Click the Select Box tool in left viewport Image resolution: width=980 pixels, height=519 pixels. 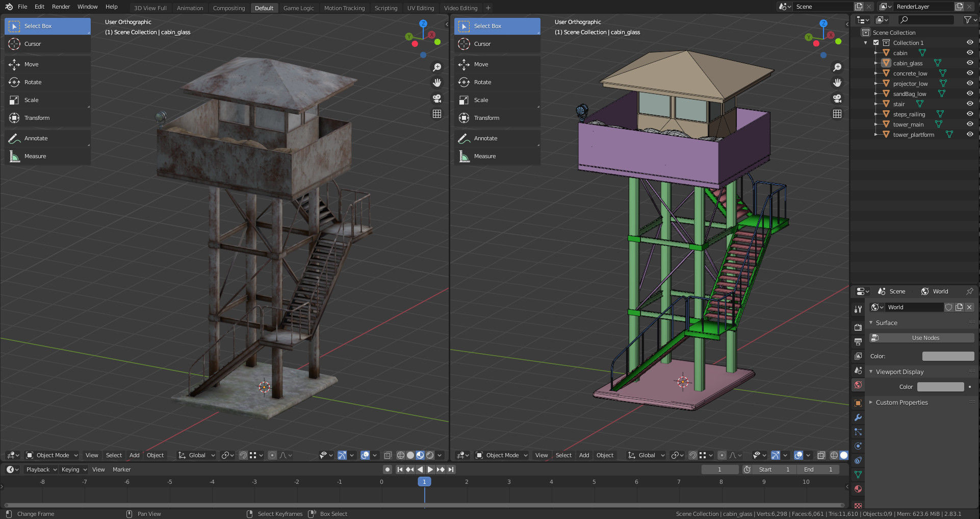[47, 26]
